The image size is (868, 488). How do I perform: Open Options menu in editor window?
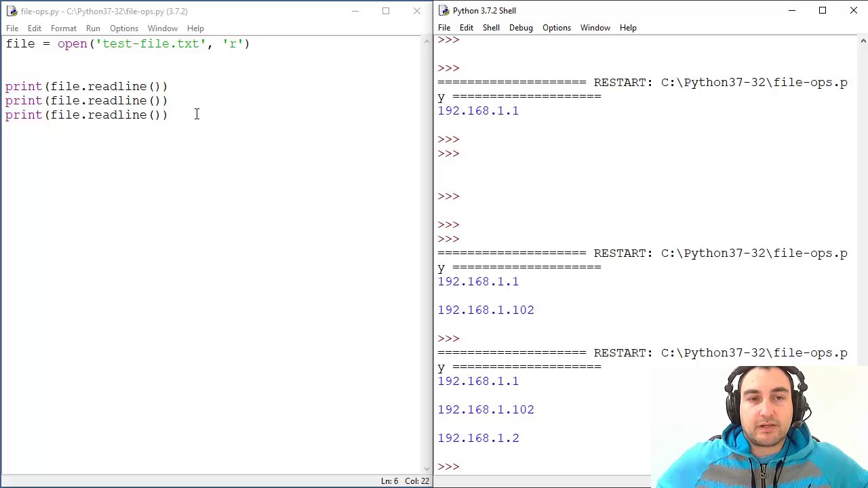(124, 28)
